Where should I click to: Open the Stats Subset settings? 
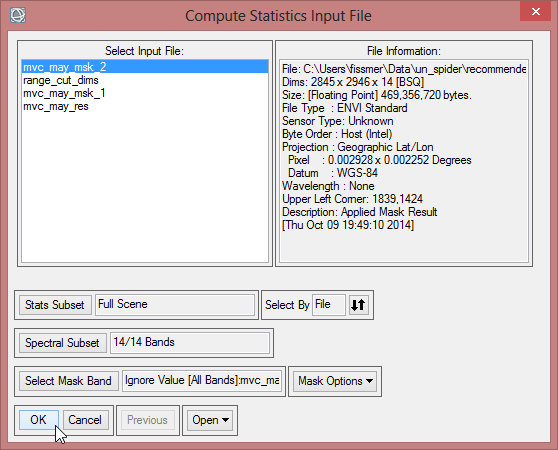55,305
